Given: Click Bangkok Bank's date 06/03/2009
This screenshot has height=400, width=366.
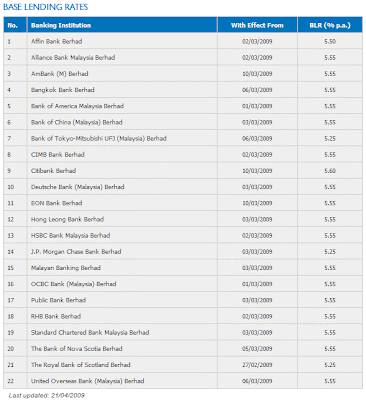Looking at the screenshot, I should pos(257,90).
